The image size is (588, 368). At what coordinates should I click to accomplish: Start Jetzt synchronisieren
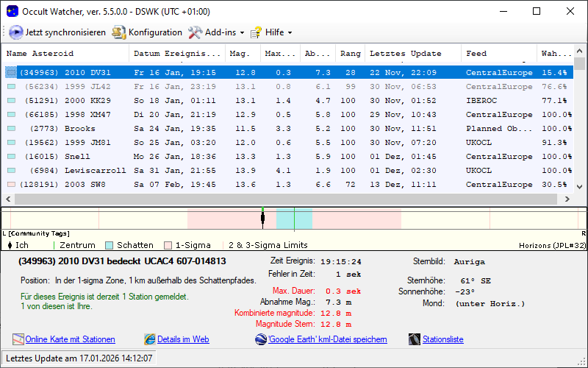coord(57,32)
